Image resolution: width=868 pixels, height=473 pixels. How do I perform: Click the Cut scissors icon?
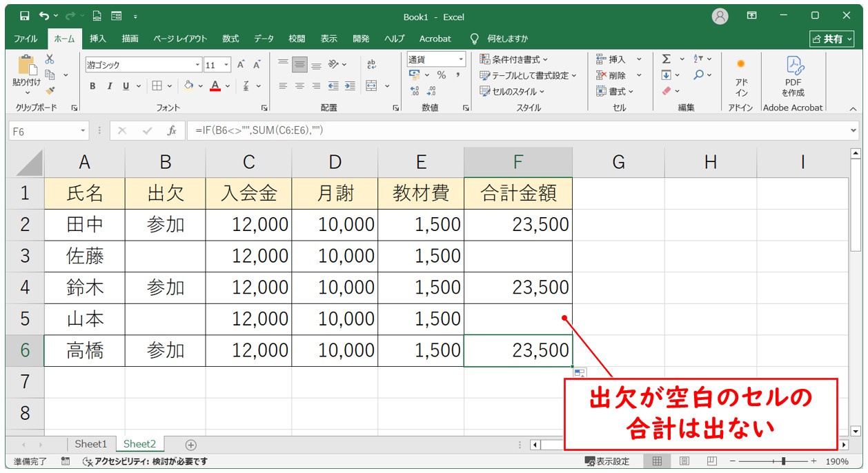coord(50,60)
